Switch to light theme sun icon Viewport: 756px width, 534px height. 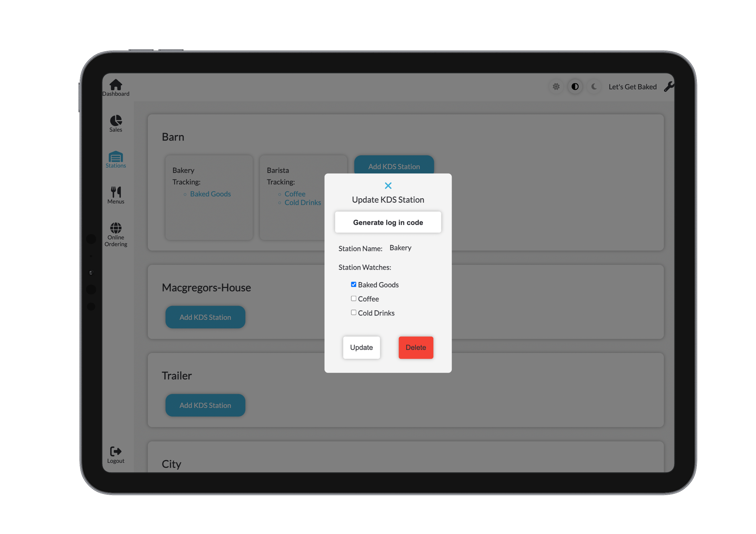pyautogui.click(x=556, y=87)
